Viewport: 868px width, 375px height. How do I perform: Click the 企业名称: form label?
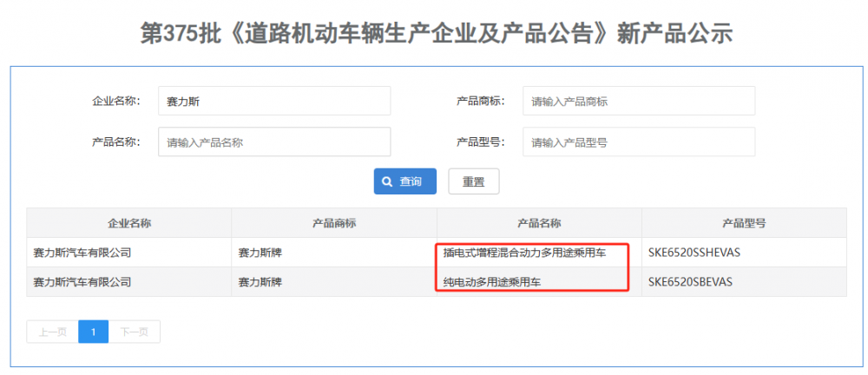click(115, 101)
